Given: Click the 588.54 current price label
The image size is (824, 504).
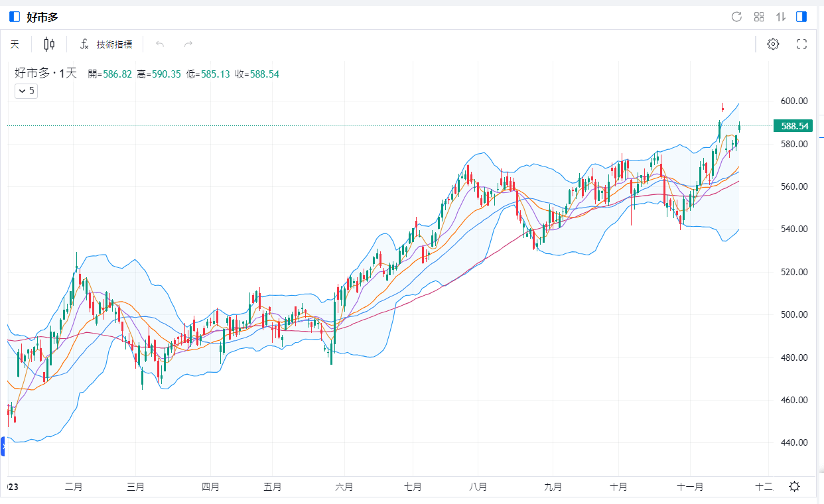Looking at the screenshot, I should coord(794,126).
